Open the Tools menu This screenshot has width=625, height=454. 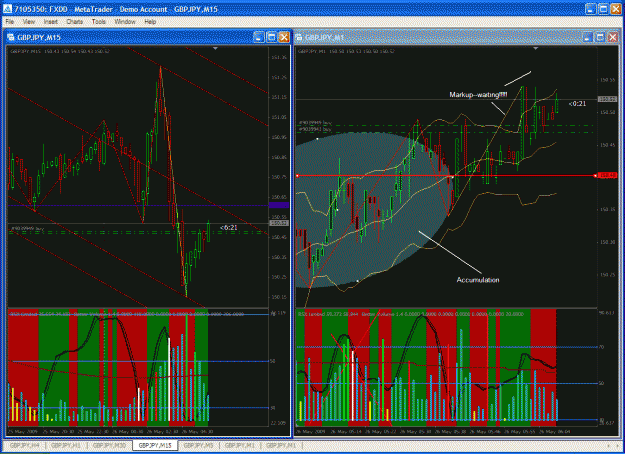pos(98,22)
